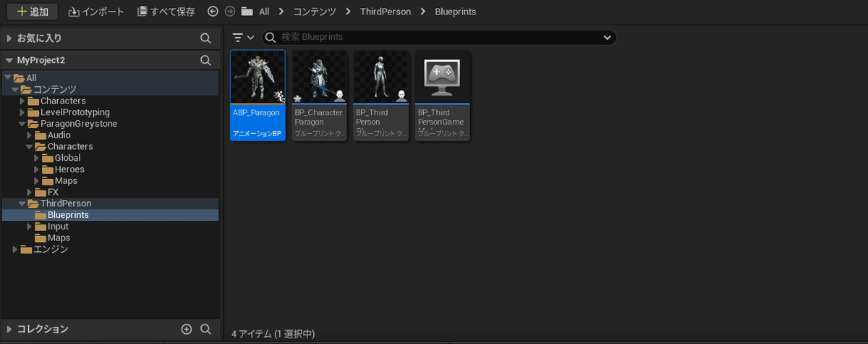Select the BP_Character Paragon asset
This screenshot has width=868, height=344.
pyautogui.click(x=319, y=95)
